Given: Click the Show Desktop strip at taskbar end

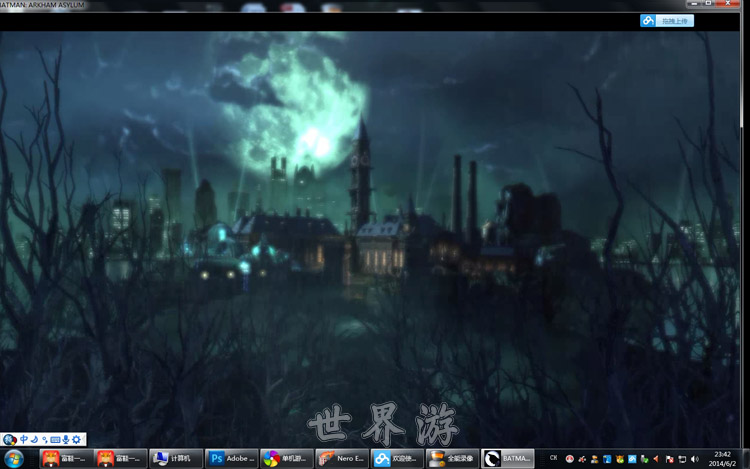Looking at the screenshot, I should pyautogui.click(x=746, y=458).
